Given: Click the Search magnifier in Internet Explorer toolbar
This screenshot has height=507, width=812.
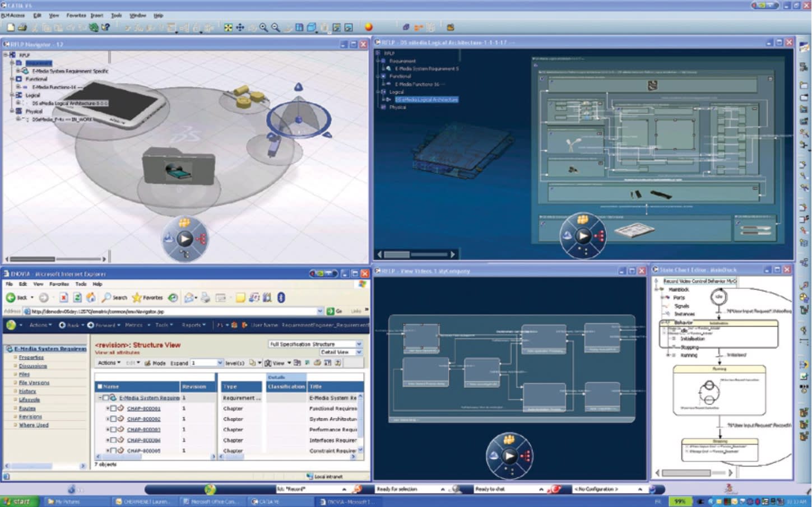Looking at the screenshot, I should pyautogui.click(x=106, y=297).
